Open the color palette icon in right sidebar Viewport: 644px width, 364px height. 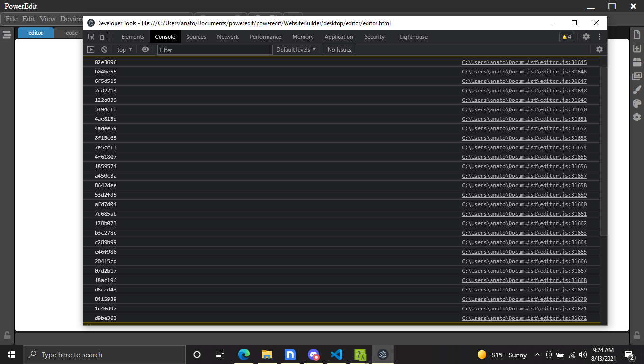coord(637,103)
